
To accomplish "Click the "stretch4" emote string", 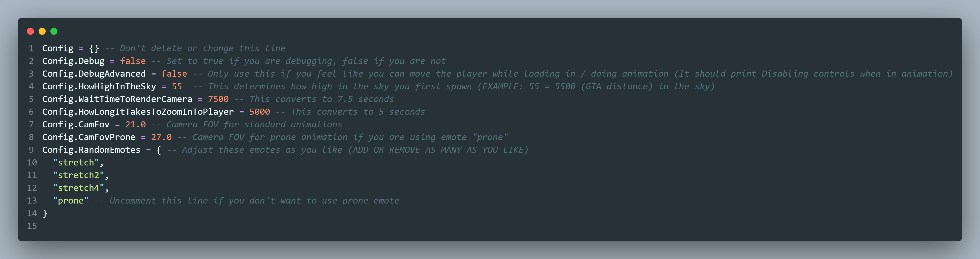I will [78, 188].
